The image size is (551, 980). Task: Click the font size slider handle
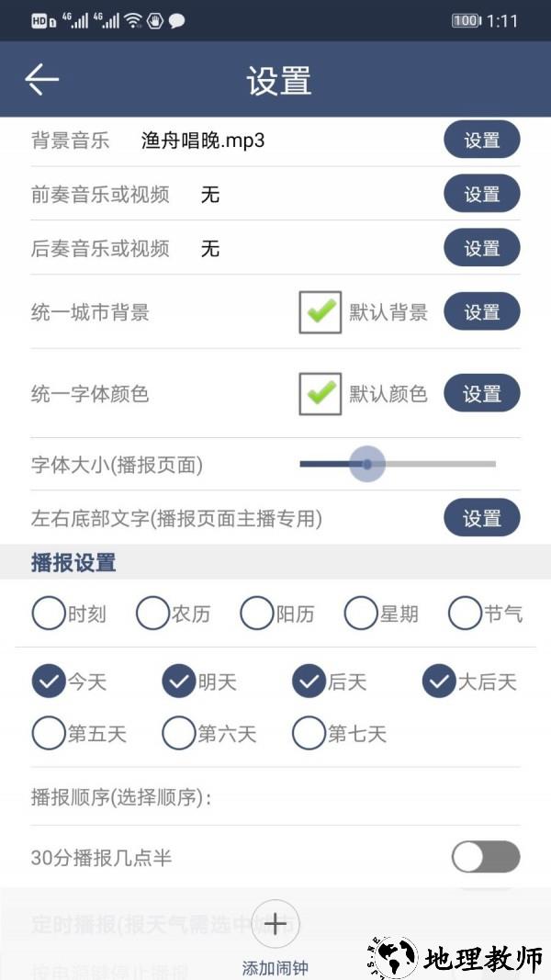point(367,465)
